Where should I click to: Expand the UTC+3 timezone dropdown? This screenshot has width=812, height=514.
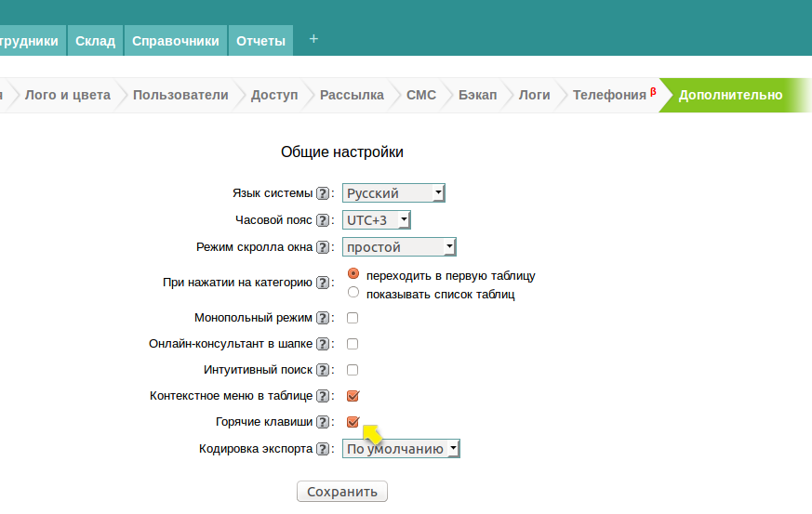(x=376, y=220)
